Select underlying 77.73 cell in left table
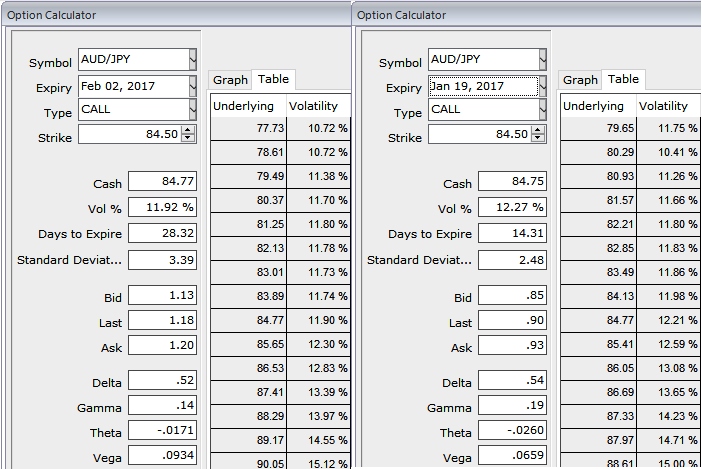 pos(248,128)
